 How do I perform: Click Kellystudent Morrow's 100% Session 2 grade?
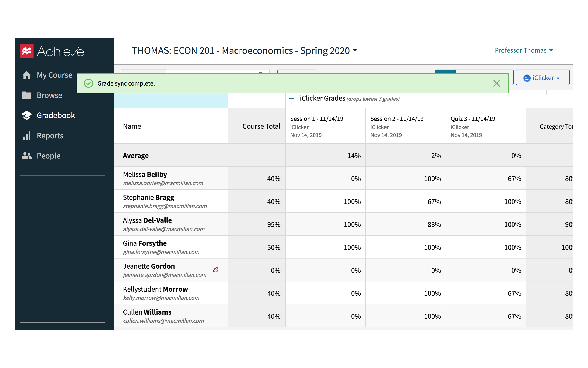[x=432, y=293]
